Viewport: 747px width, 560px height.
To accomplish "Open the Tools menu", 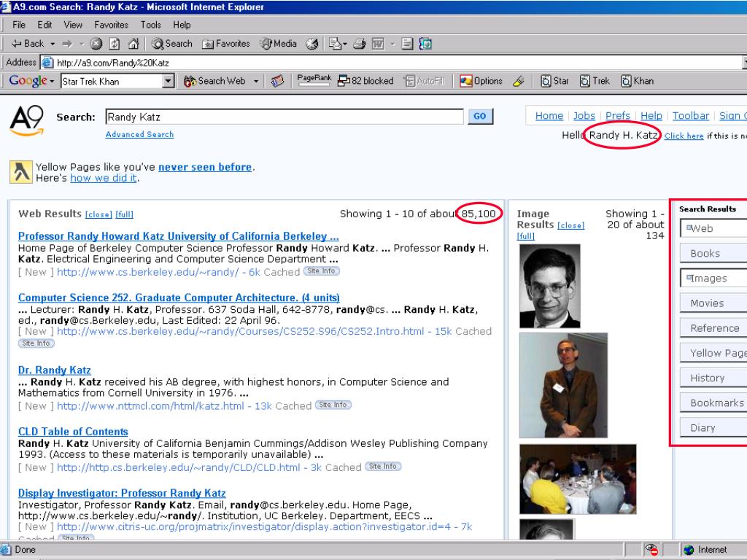I will [150, 25].
